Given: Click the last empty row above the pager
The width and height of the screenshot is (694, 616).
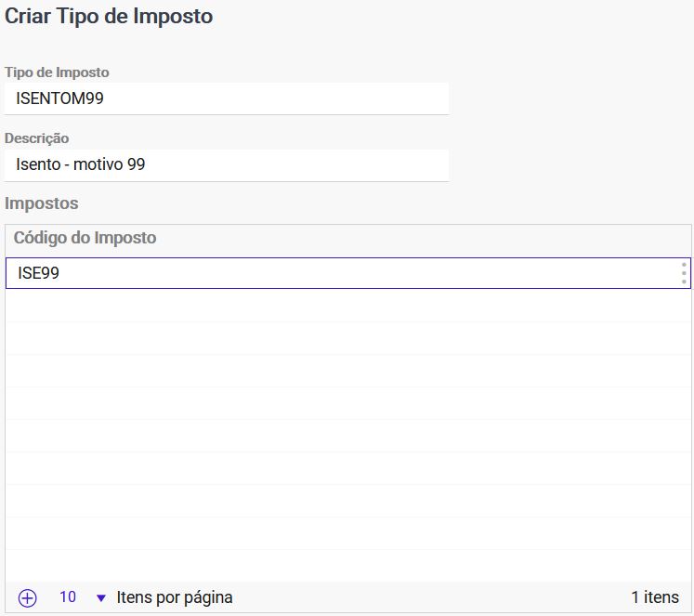Looking at the screenshot, I should pos(347,566).
